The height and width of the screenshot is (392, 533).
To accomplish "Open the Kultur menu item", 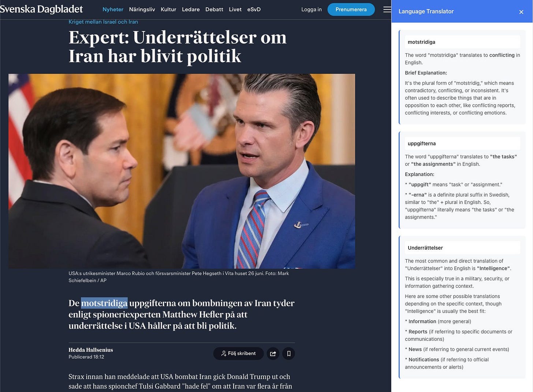I will (x=168, y=10).
